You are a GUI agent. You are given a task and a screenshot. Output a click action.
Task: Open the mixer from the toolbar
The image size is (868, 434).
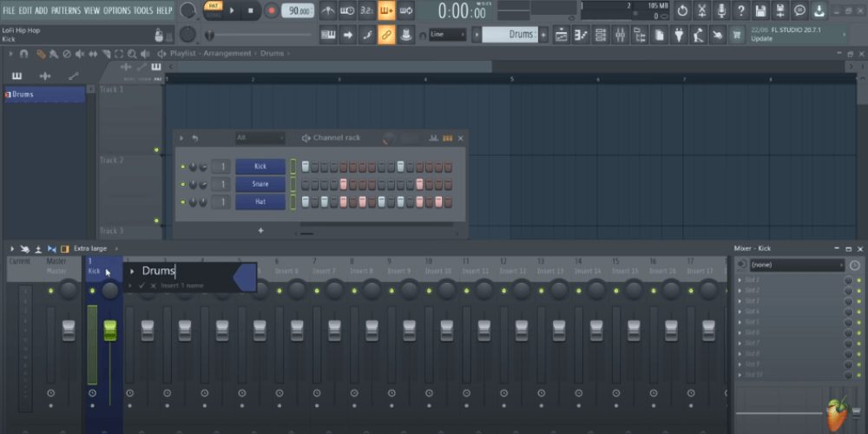[x=620, y=35]
